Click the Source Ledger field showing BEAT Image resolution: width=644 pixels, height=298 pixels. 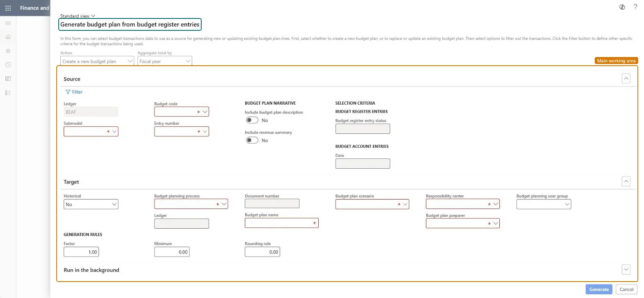click(91, 112)
